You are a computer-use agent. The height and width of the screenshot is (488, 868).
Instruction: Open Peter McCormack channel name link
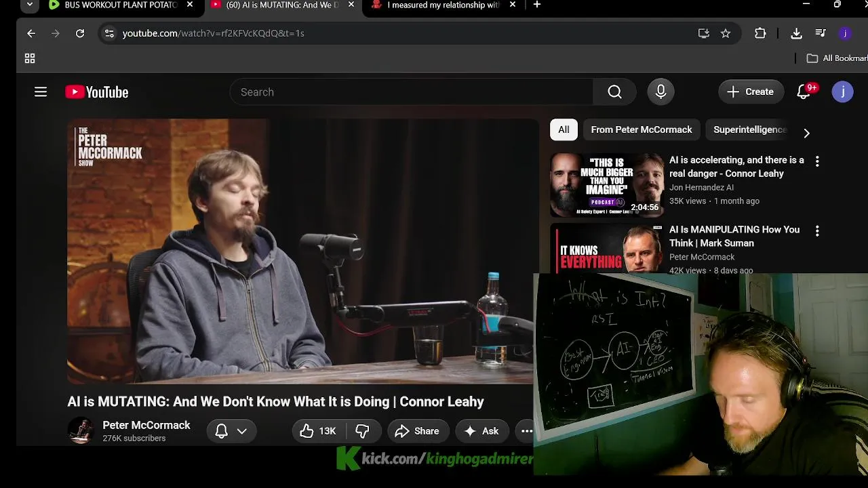click(x=146, y=425)
